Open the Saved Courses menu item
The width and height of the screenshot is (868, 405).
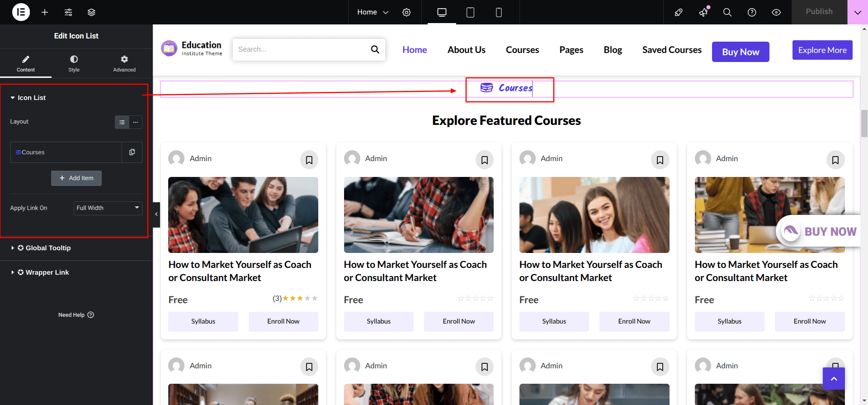pyautogui.click(x=672, y=50)
